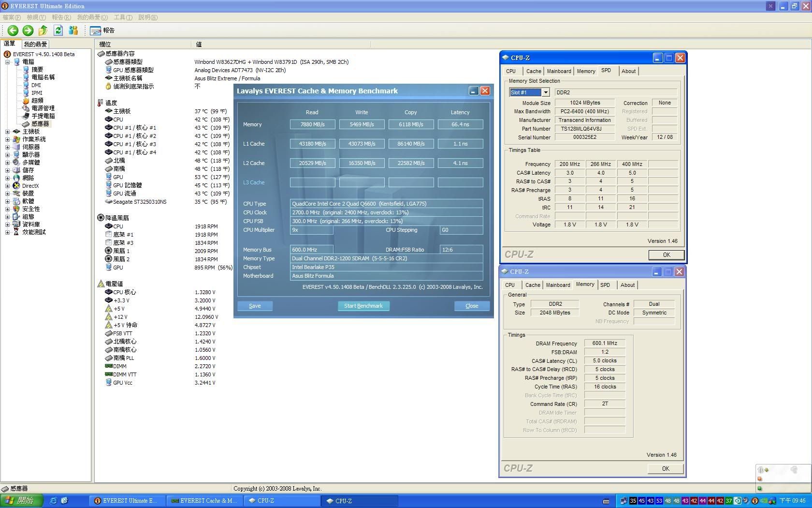Open the 報告(R) menu

click(x=61, y=17)
